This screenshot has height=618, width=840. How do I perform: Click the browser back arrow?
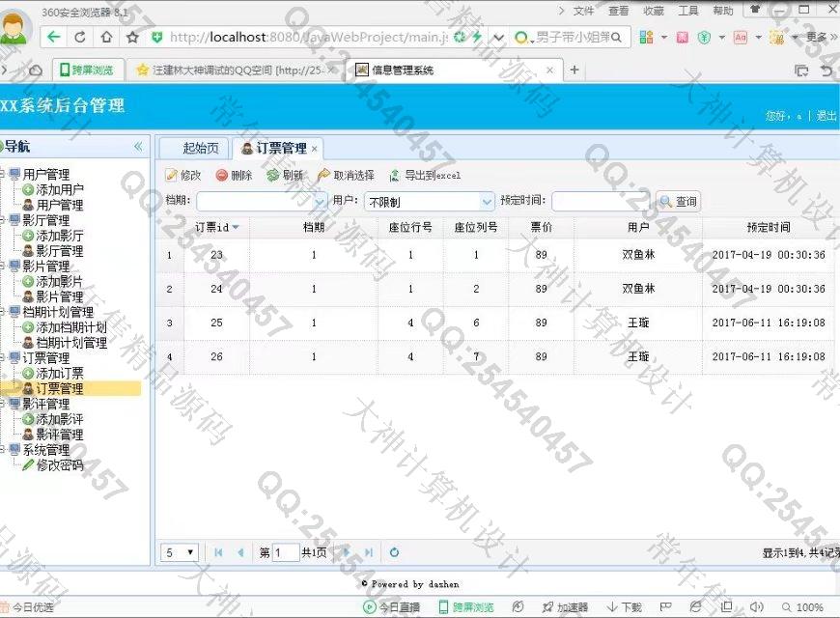click(x=53, y=37)
